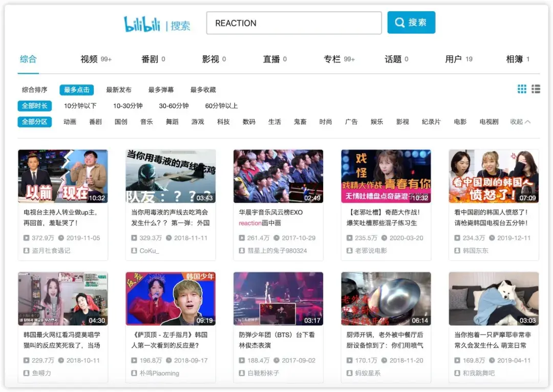The height and width of the screenshot is (392, 553).
Task: Click the bilibili logo
Action: pos(142,24)
